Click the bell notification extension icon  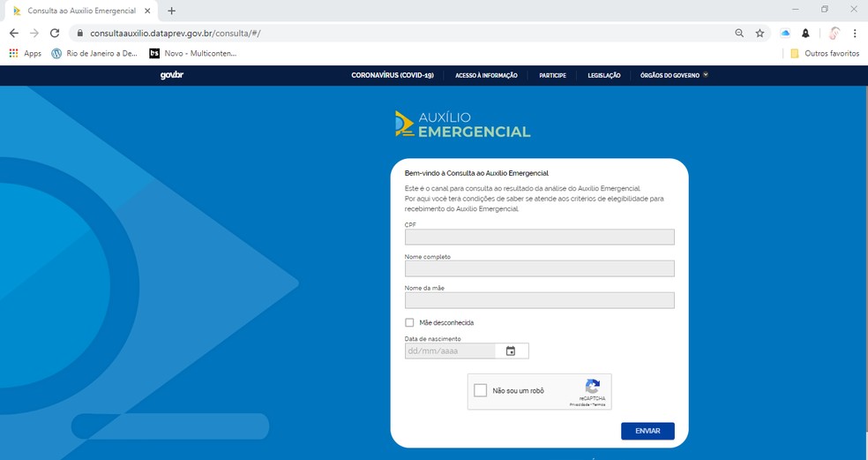click(x=806, y=34)
